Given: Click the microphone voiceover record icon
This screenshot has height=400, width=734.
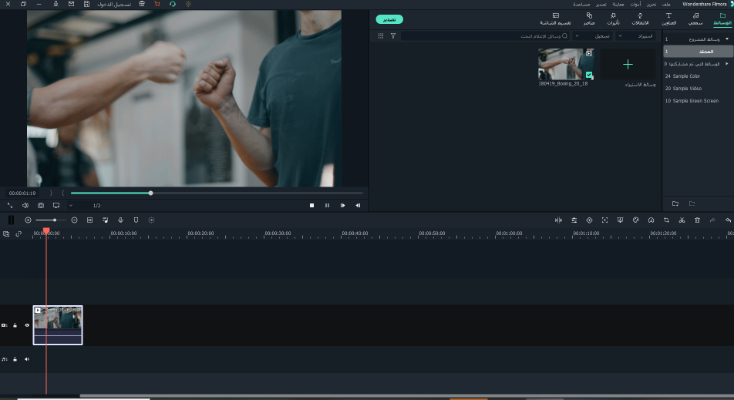Looking at the screenshot, I should [x=120, y=220].
